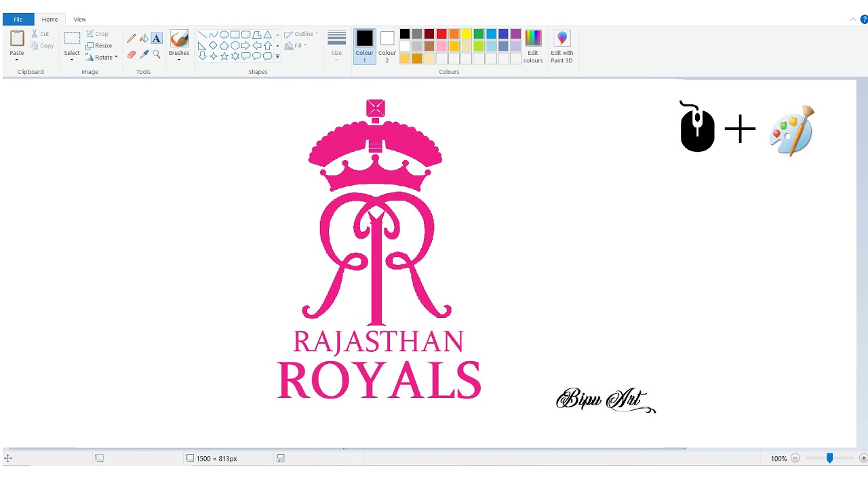
Task: Choose the Oval callout shape
Action: click(x=257, y=56)
